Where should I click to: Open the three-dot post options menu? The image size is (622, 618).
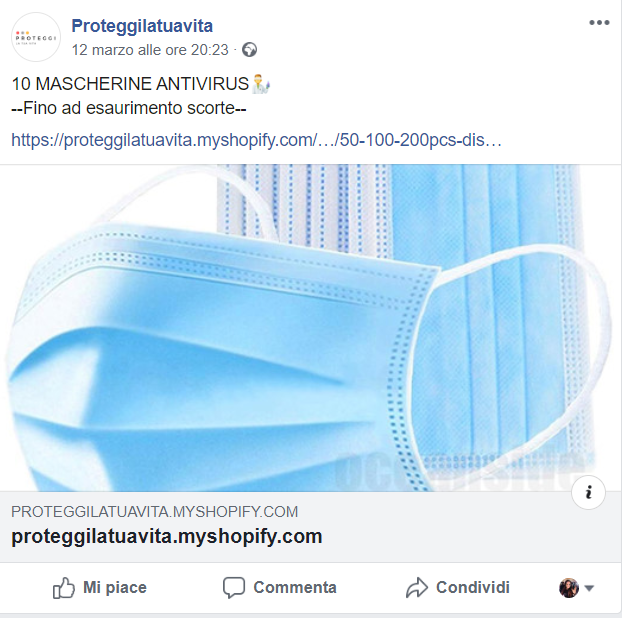[x=599, y=23]
